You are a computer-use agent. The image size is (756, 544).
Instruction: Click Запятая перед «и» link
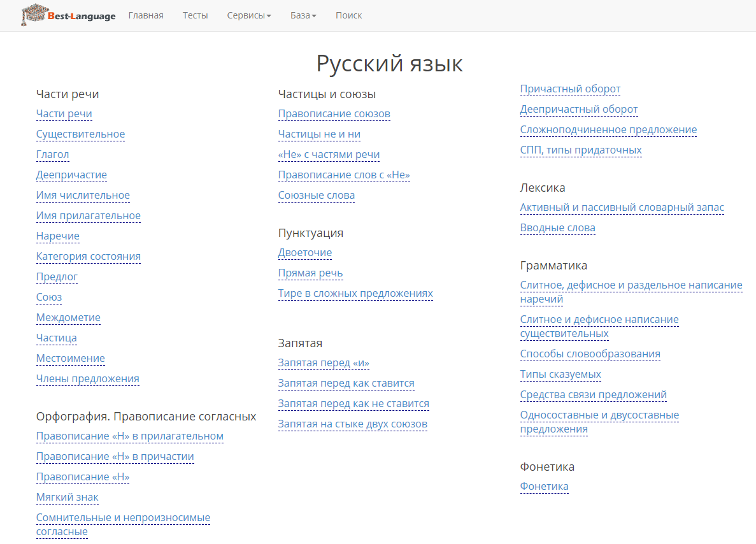pos(324,363)
